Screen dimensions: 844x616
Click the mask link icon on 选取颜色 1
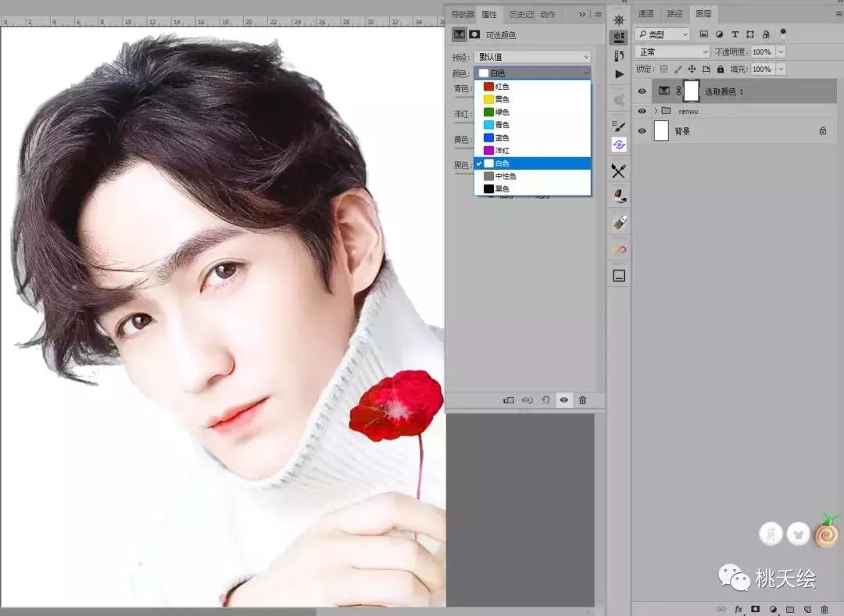click(x=679, y=91)
